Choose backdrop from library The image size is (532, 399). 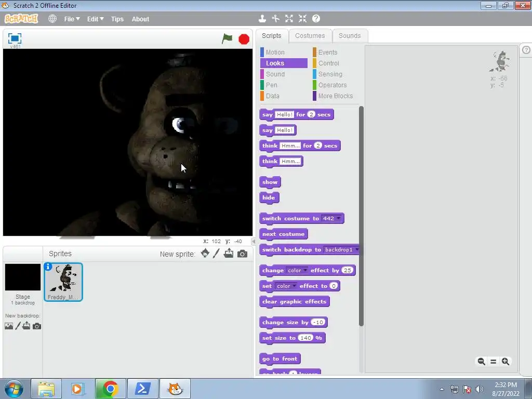(x=9, y=326)
